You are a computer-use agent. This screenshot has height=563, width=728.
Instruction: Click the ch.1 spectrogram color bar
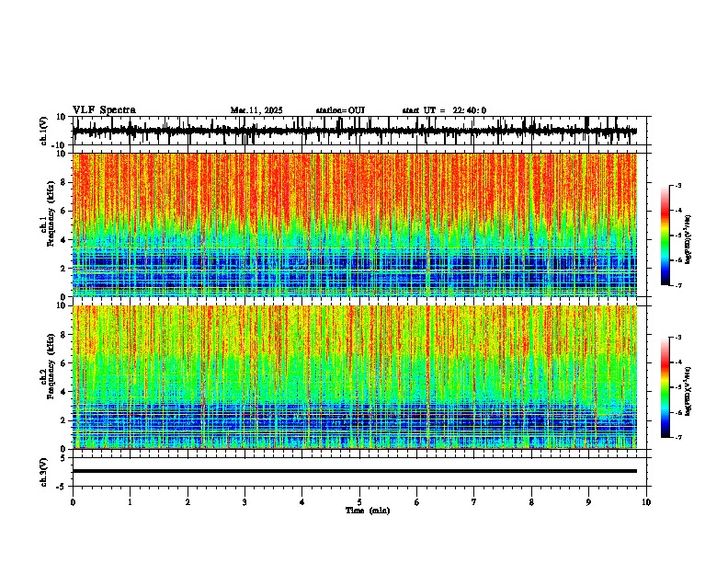[x=665, y=236]
